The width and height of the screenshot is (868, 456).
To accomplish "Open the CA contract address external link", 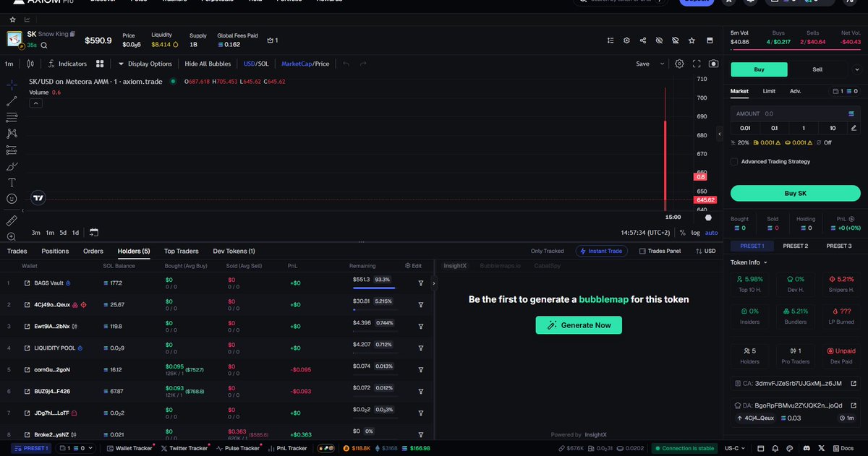I will click(x=854, y=383).
